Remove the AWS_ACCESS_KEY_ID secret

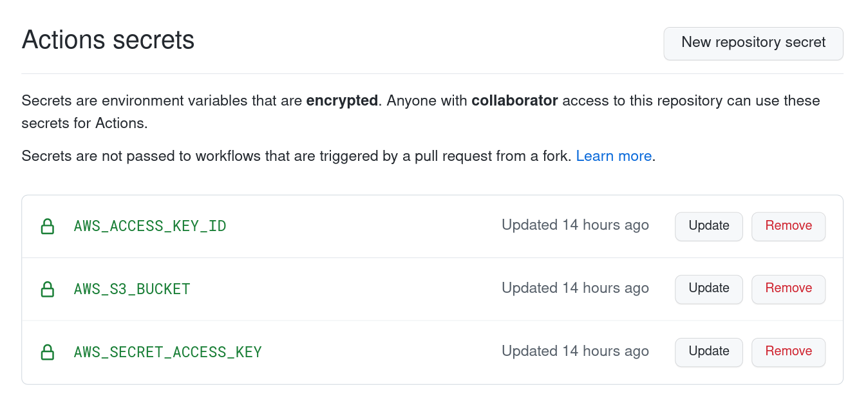click(x=788, y=226)
